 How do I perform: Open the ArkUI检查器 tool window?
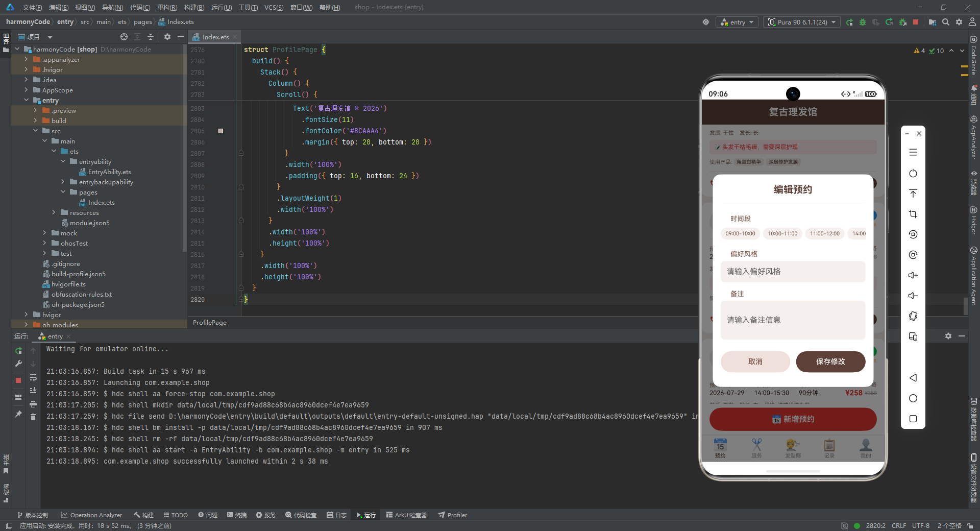click(406, 515)
